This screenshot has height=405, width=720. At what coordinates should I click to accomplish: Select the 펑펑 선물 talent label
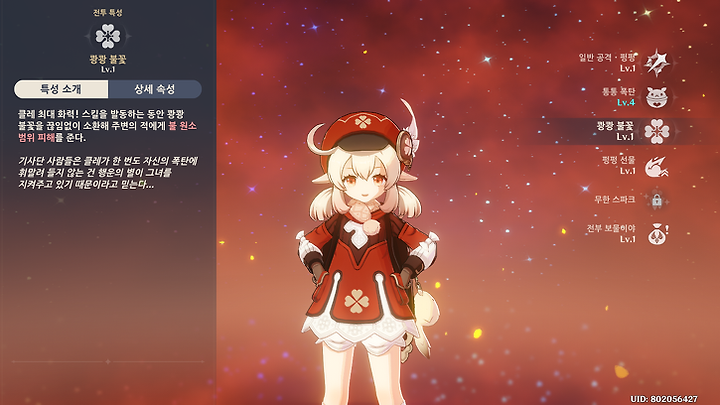tap(619, 160)
